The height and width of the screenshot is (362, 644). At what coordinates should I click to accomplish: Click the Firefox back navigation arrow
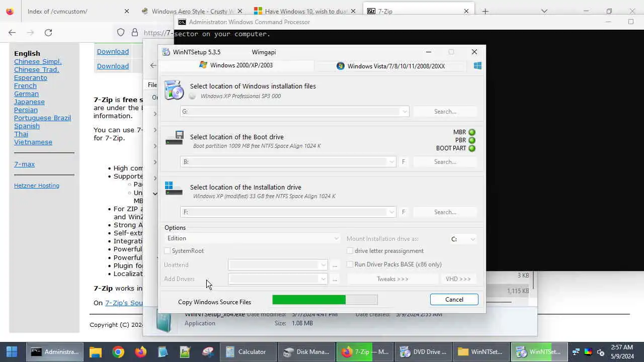[x=12, y=32]
